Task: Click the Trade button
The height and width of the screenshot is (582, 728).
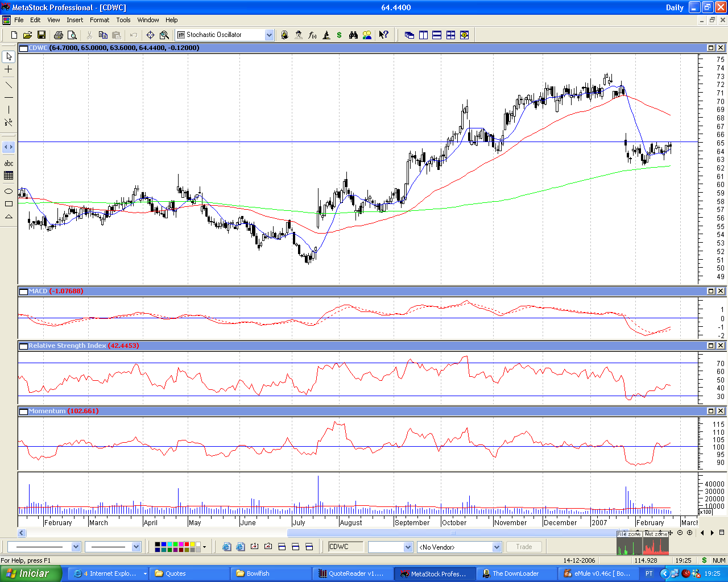Action: [524, 547]
